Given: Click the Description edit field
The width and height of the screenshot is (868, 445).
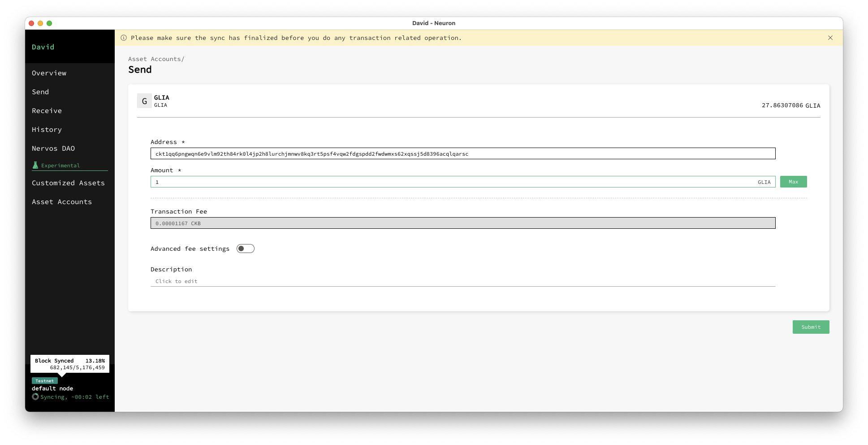Looking at the screenshot, I should coord(463,281).
